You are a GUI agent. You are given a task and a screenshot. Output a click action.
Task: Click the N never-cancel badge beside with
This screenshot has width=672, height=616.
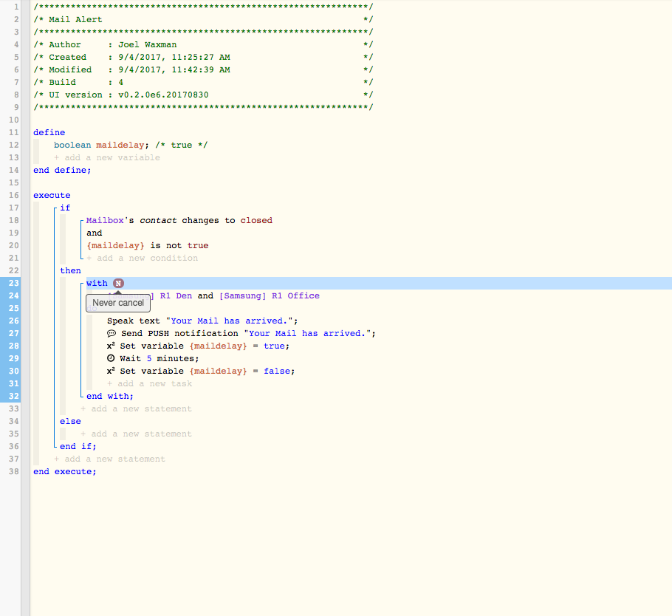click(118, 284)
